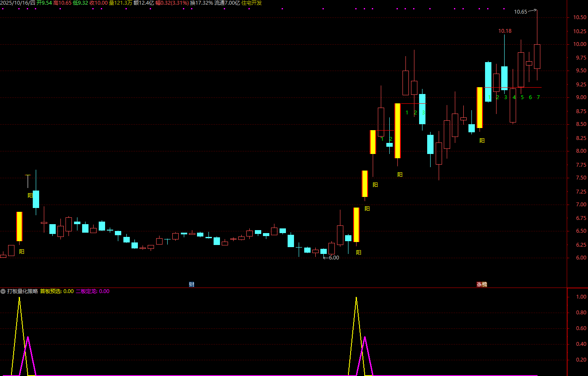588x376 pixels.
Task: Click the orange 榜 badge icon
Action: pyautogui.click(x=484, y=285)
